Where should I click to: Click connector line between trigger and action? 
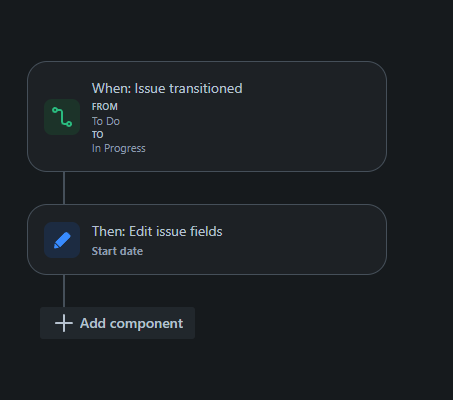click(64, 188)
